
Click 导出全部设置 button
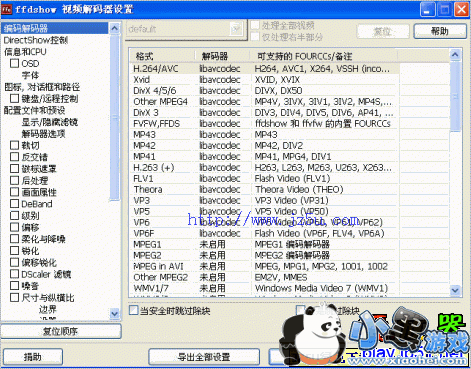(x=204, y=357)
